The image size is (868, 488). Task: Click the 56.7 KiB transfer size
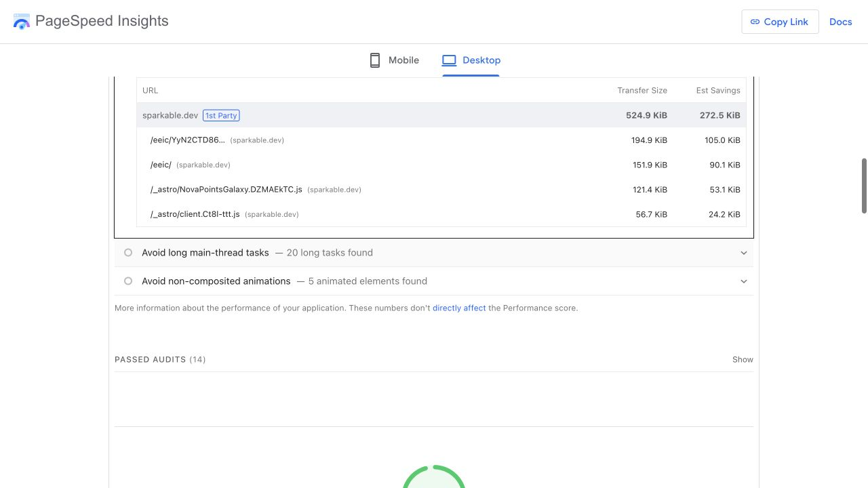652,214
